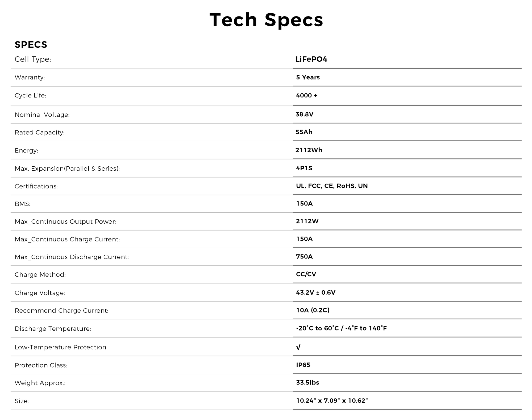The image size is (532, 420).
Task: Select the 38.8V nominal voltage value
Action: 304,114
